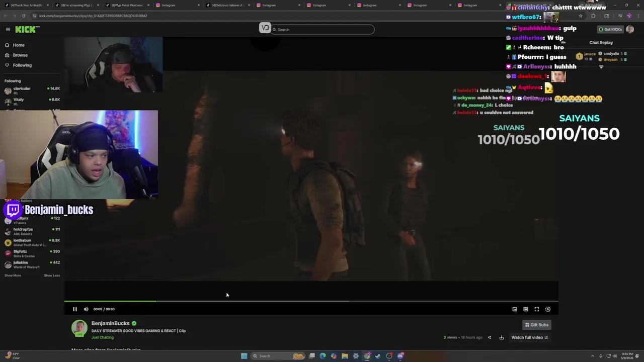The height and width of the screenshot is (362, 644).
Task: Show hidden system tray icons
Action: 592,356
